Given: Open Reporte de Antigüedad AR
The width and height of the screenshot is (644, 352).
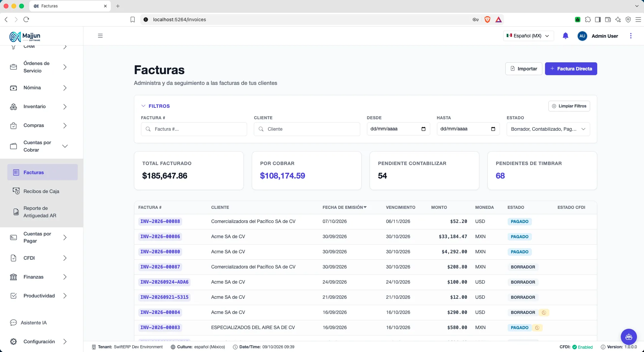Looking at the screenshot, I should click(x=42, y=212).
